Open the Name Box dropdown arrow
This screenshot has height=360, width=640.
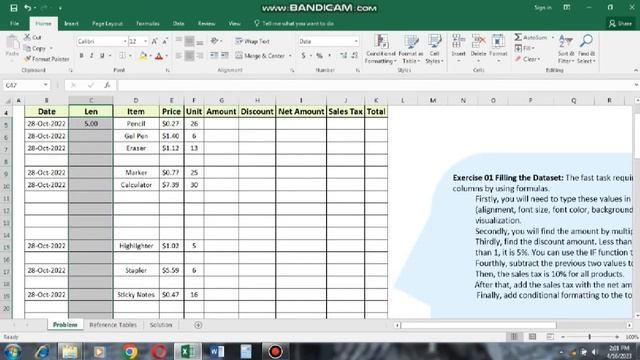[45, 85]
